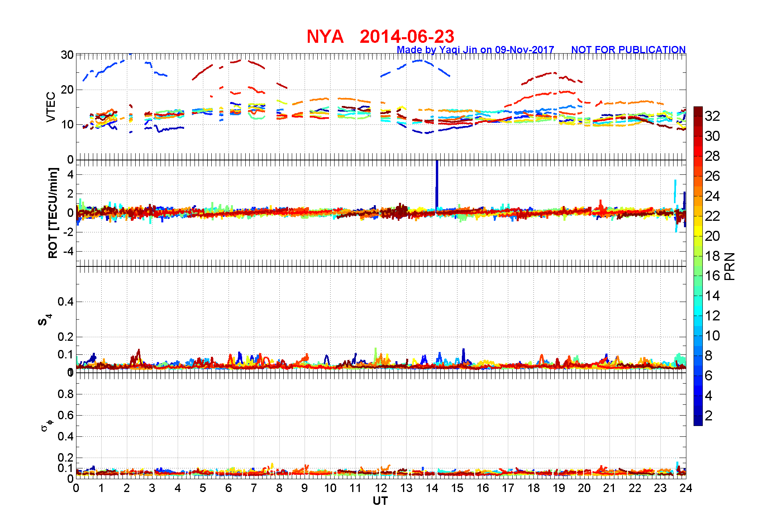Click the colorbar tick label 2
Screen dimensions: 762x532
708,416
